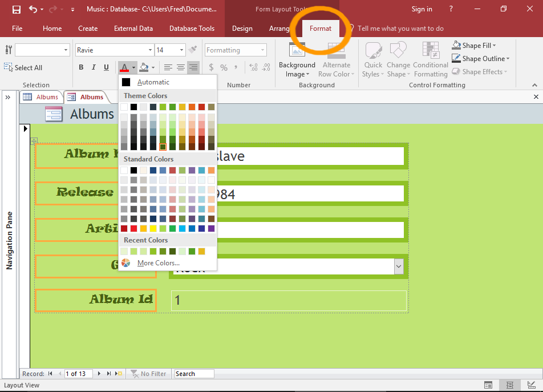Go to first record navigation icon
543x392 pixels.
pos(50,374)
